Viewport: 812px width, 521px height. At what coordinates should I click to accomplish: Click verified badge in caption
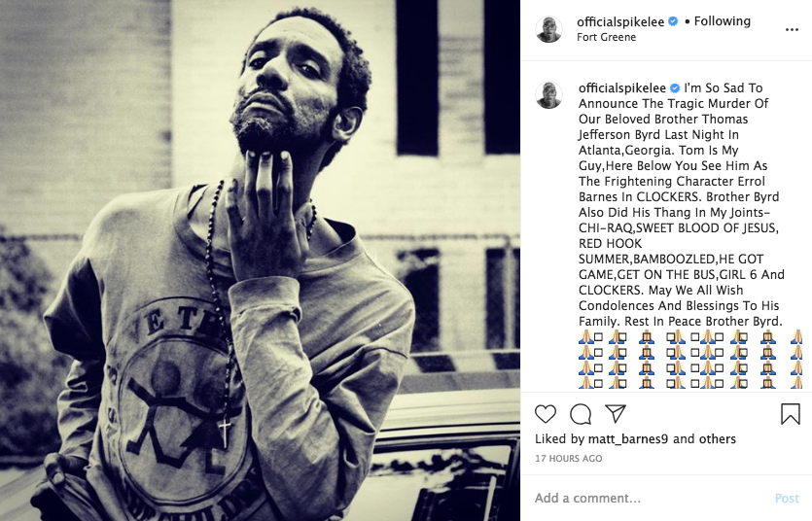[x=675, y=87]
